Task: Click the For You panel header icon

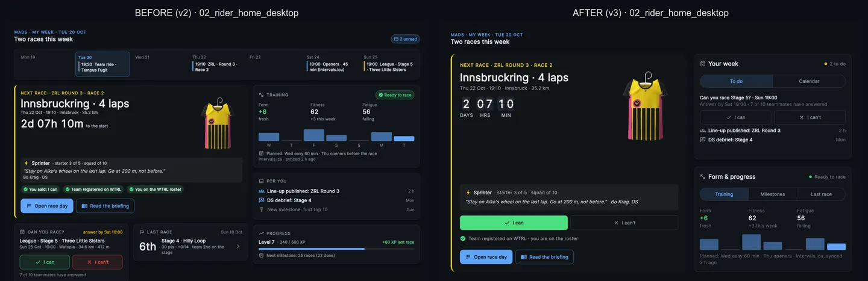Action: tap(261, 181)
